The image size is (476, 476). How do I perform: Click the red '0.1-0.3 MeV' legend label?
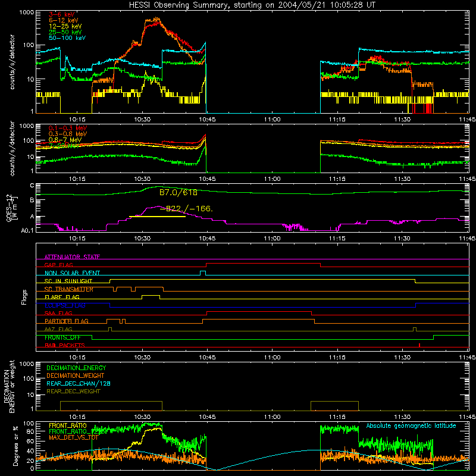pos(68,128)
